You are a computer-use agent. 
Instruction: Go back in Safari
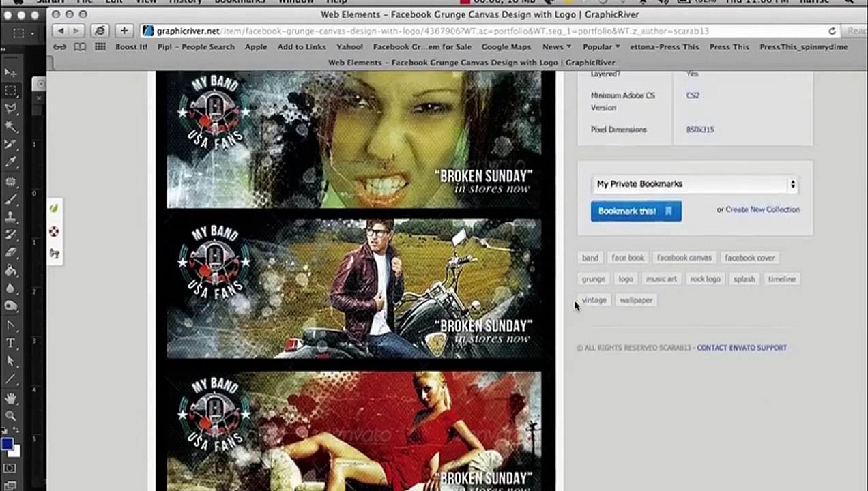pyautogui.click(x=60, y=31)
